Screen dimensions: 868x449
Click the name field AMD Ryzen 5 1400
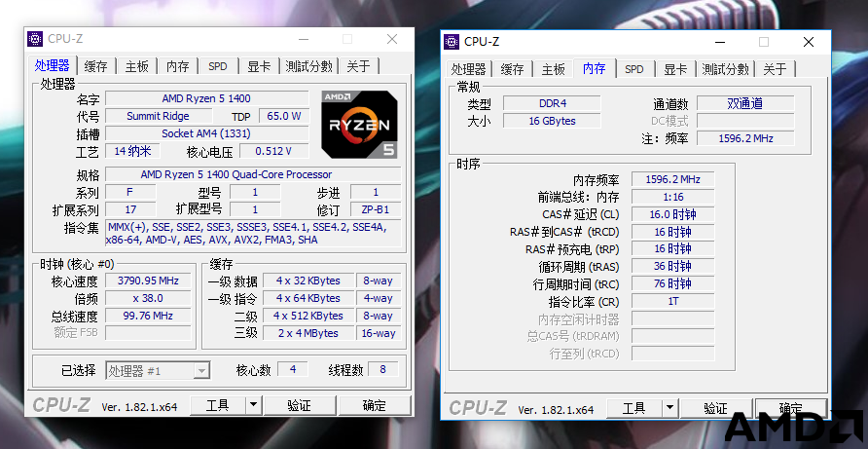[206, 98]
